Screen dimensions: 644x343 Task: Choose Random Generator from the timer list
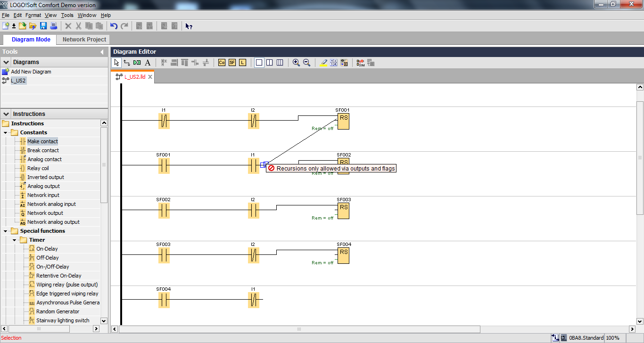58,311
